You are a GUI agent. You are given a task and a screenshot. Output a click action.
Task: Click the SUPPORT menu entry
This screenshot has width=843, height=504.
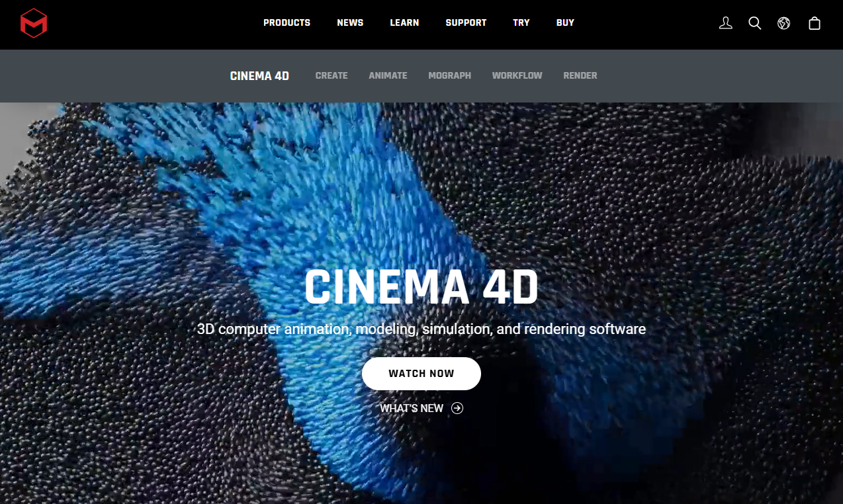click(x=466, y=22)
